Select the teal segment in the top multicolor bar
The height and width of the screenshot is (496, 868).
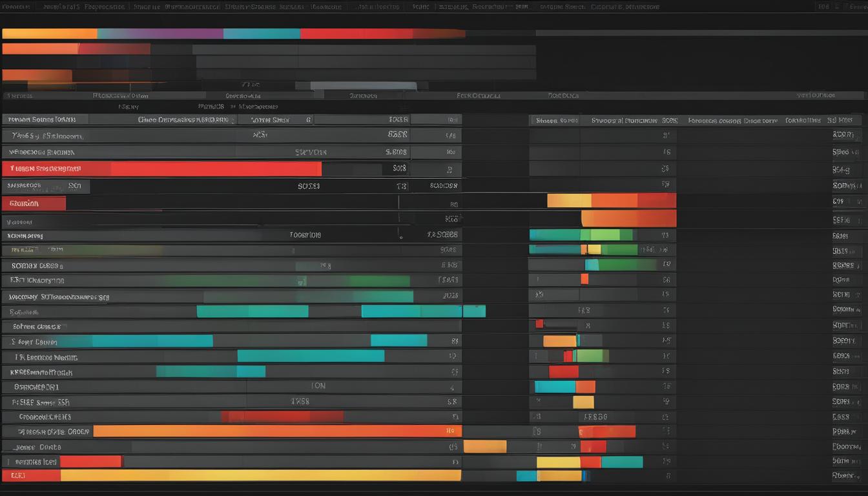pyautogui.click(x=262, y=34)
